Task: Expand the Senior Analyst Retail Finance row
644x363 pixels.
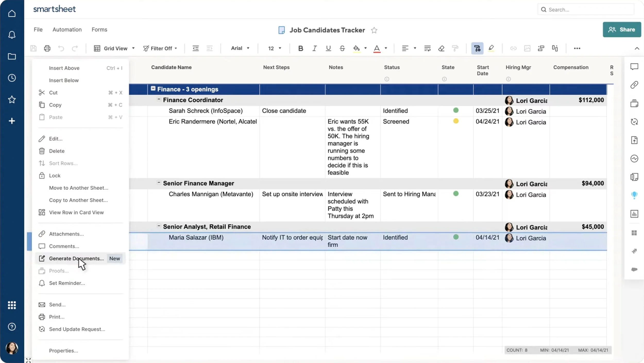Action: (158, 226)
